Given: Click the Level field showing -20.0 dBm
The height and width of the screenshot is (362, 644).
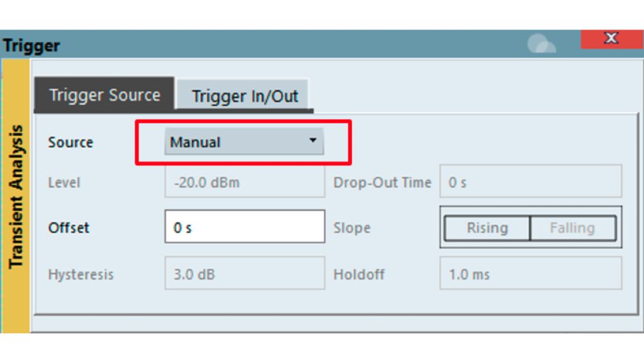Looking at the screenshot, I should pos(244,182).
